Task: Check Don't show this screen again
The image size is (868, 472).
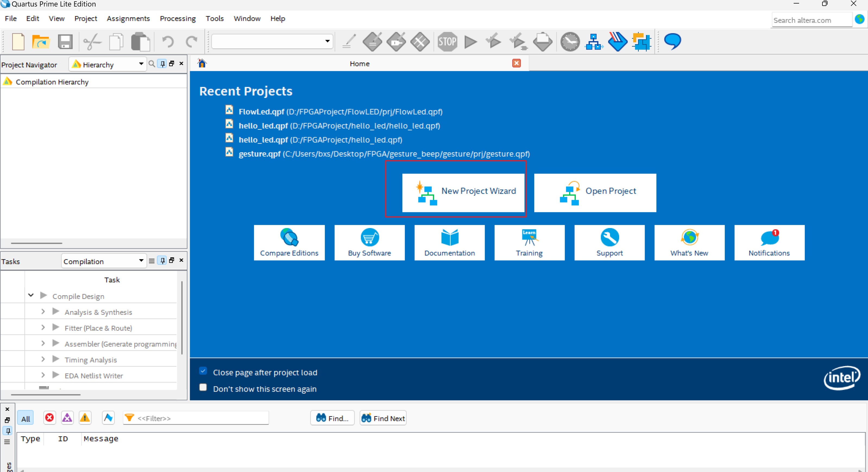Action: click(203, 387)
